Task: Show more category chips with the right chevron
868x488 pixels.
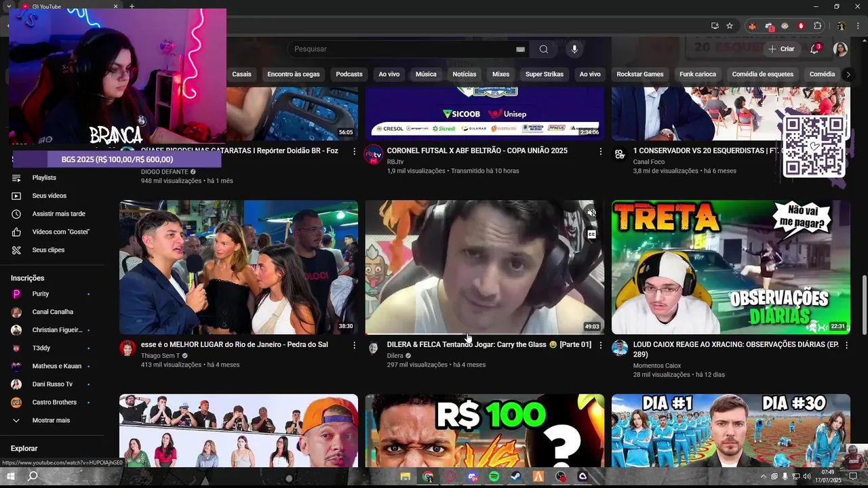Action: (x=848, y=75)
